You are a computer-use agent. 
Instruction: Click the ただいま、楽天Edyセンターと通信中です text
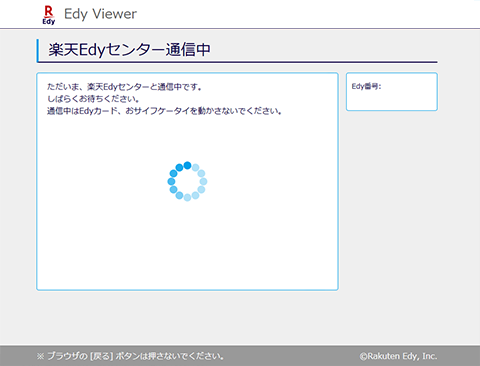(x=124, y=87)
